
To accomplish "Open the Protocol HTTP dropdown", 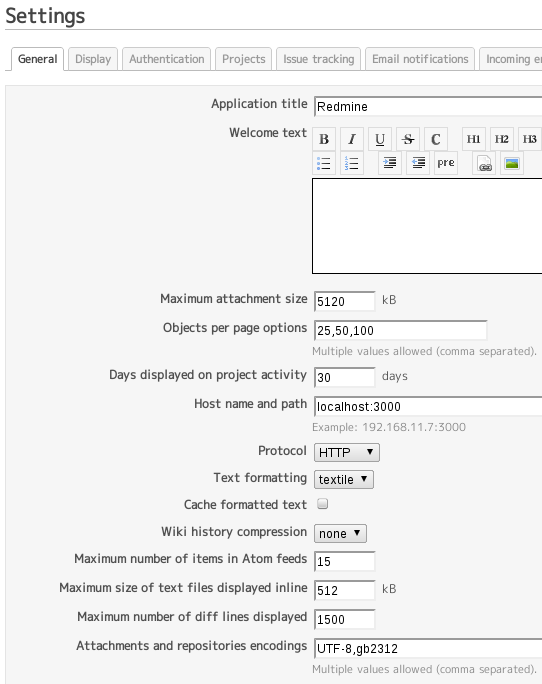I will coord(346,452).
